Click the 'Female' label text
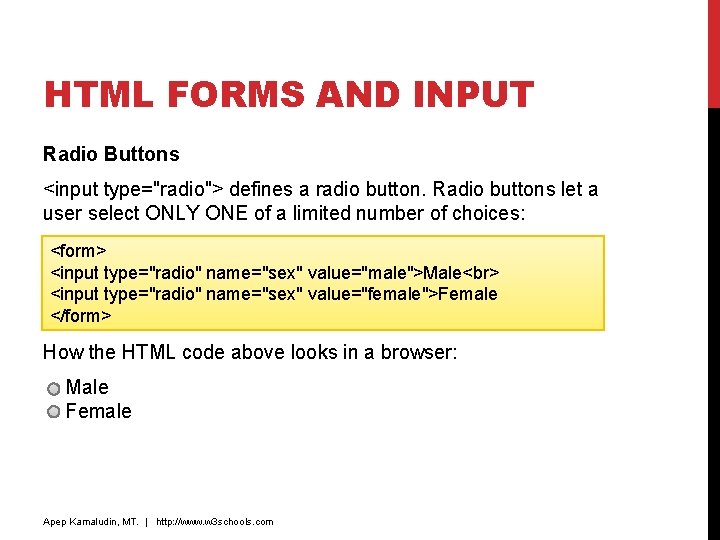This screenshot has width=720, height=540. tap(99, 411)
